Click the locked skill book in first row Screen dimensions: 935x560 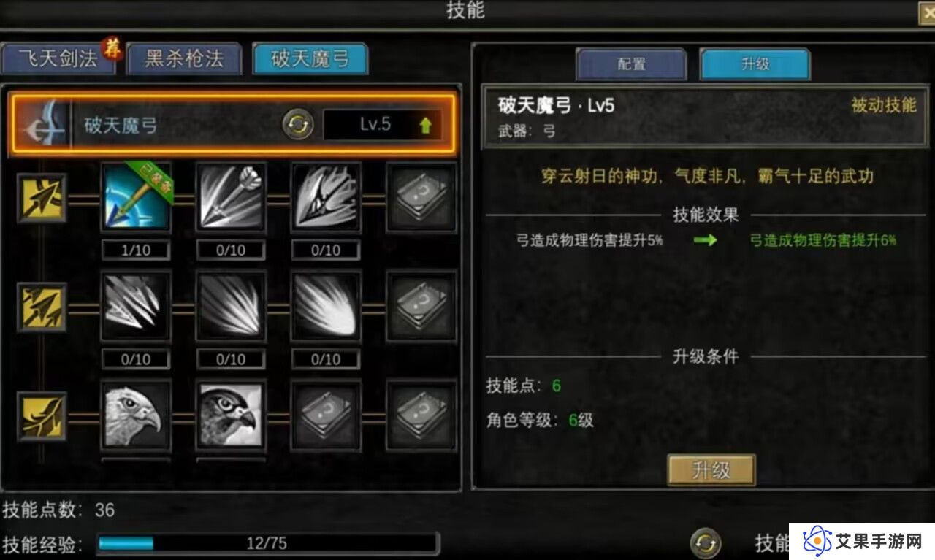pos(421,197)
